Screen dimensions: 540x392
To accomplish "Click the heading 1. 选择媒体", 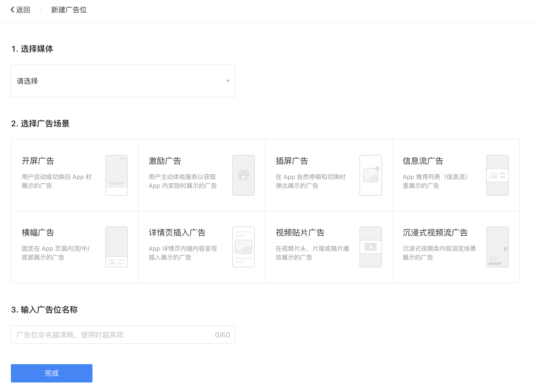I will point(32,49).
